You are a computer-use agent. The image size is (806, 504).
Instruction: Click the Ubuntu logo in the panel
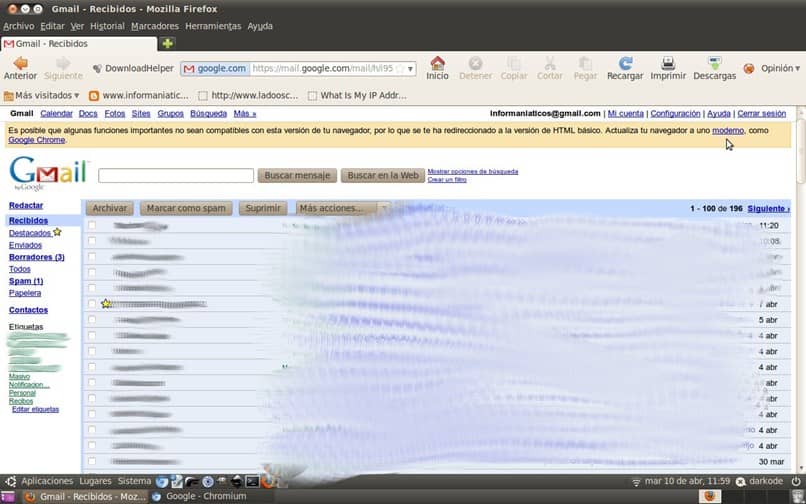click(10, 481)
